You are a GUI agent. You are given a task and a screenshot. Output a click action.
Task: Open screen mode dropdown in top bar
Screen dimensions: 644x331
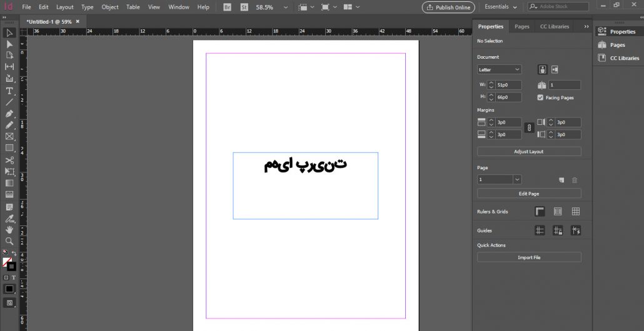330,7
